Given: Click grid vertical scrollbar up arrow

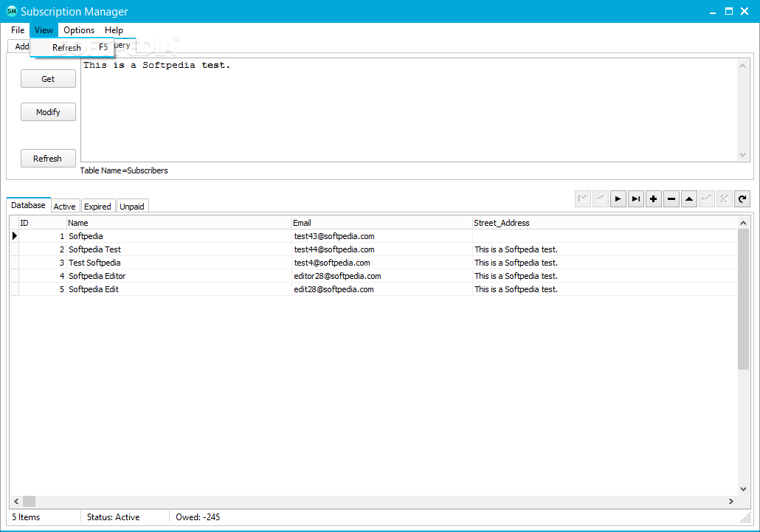Looking at the screenshot, I should [x=743, y=223].
